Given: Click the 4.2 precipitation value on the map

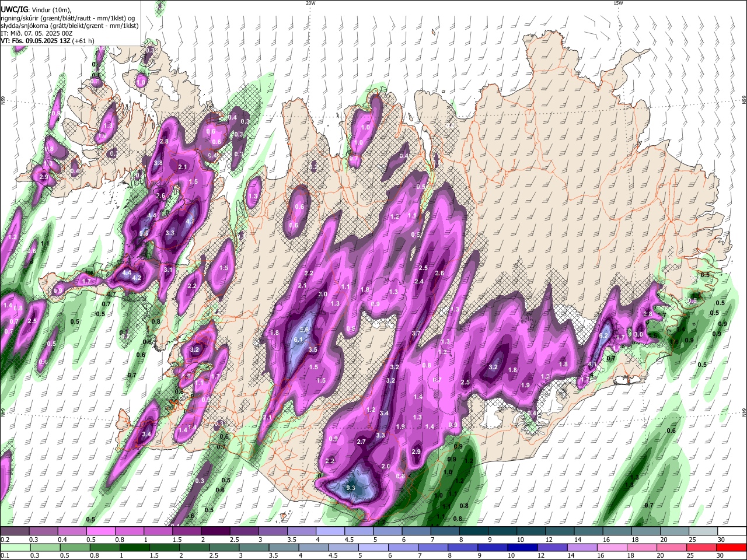Looking at the screenshot, I should [137, 278].
